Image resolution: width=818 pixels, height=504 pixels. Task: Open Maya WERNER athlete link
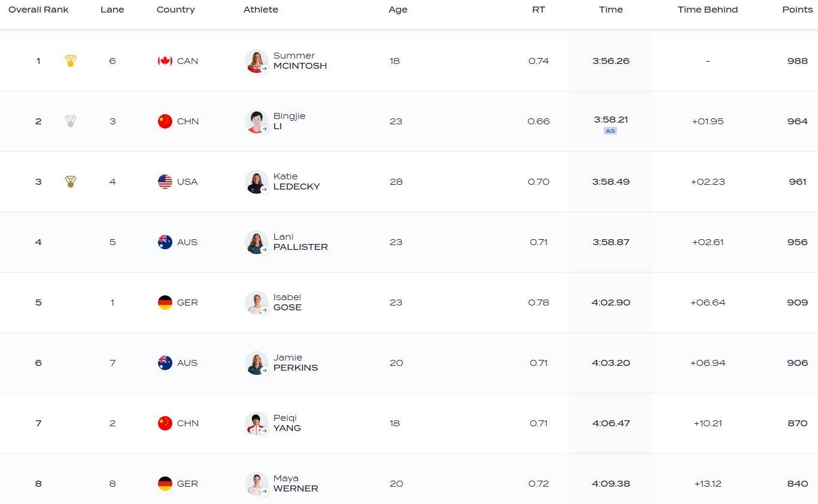296,484
